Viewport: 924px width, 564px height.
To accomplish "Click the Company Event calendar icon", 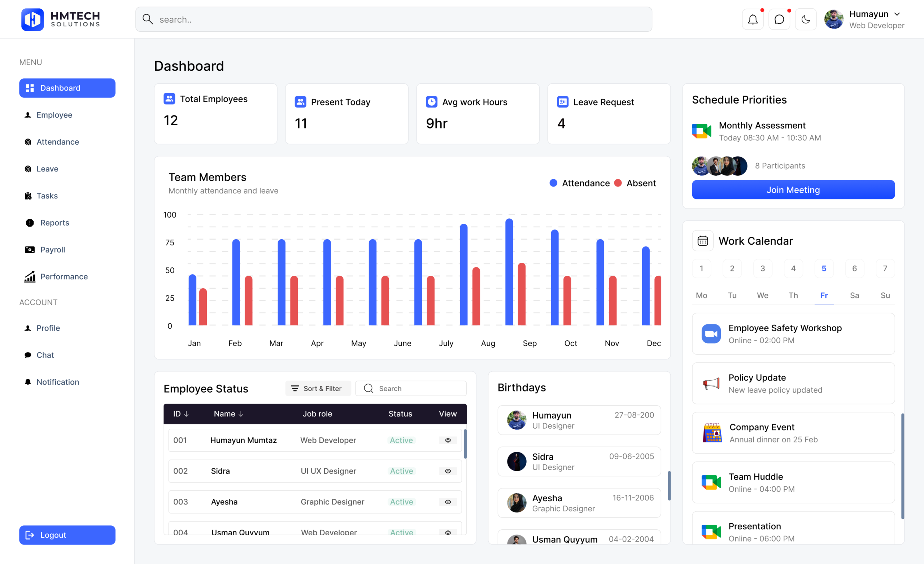I will click(712, 433).
